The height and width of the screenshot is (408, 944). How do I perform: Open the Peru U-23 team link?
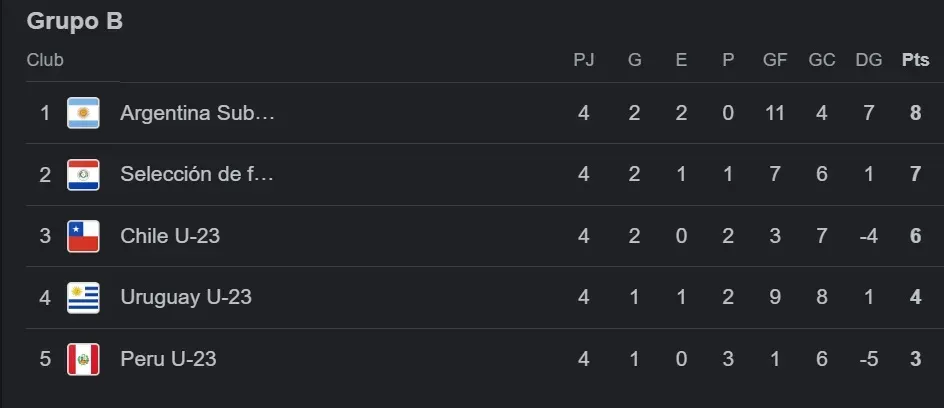[x=168, y=359]
